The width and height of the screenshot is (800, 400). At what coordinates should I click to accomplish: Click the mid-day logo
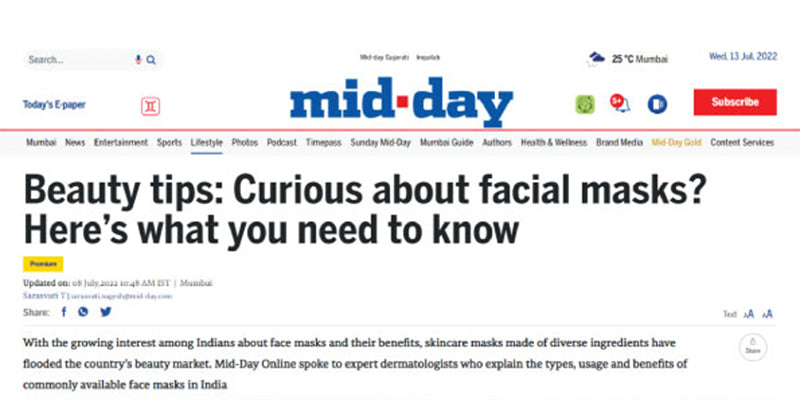(401, 103)
